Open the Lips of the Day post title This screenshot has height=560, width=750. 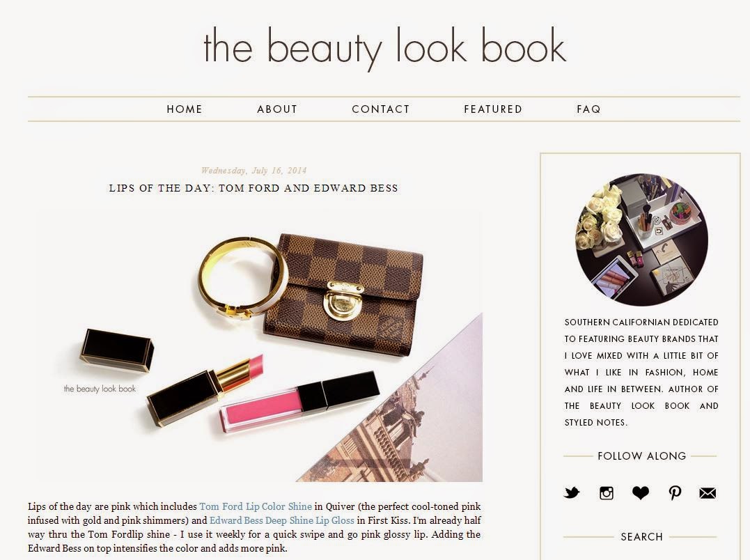click(x=253, y=188)
